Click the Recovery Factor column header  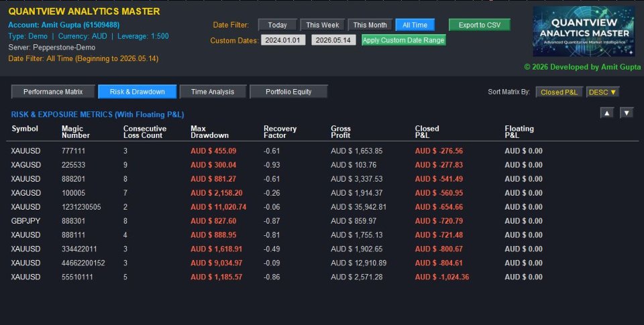280,132
